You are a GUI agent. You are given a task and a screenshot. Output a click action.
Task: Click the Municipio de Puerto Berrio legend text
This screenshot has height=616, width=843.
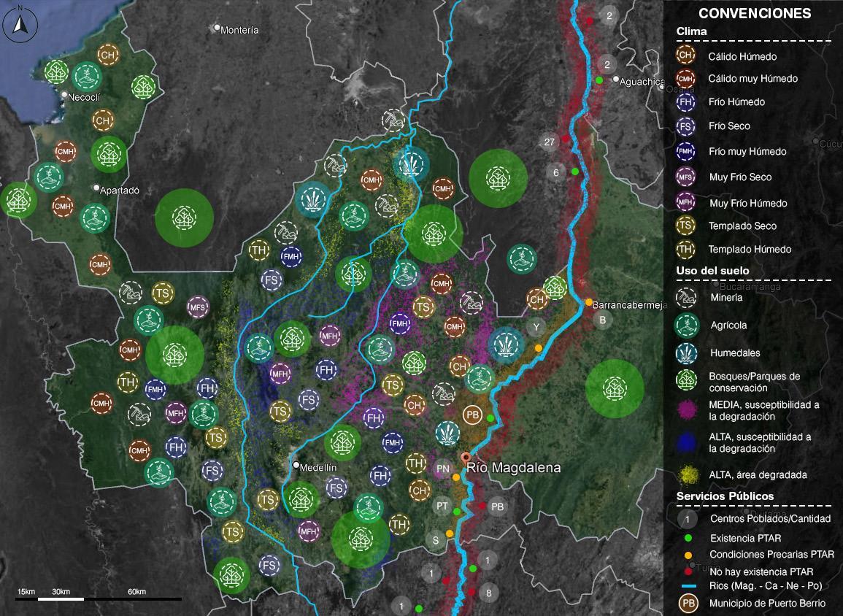click(x=767, y=603)
